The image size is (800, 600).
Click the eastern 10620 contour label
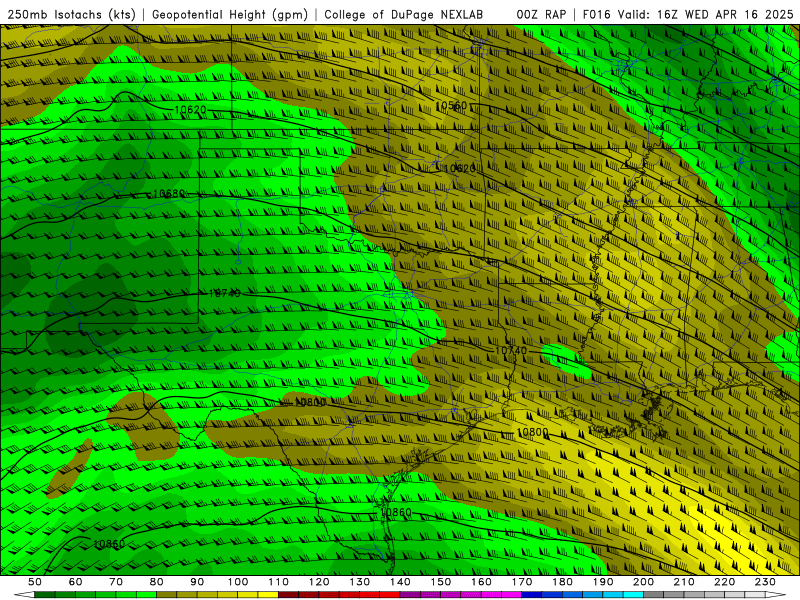[x=460, y=168]
